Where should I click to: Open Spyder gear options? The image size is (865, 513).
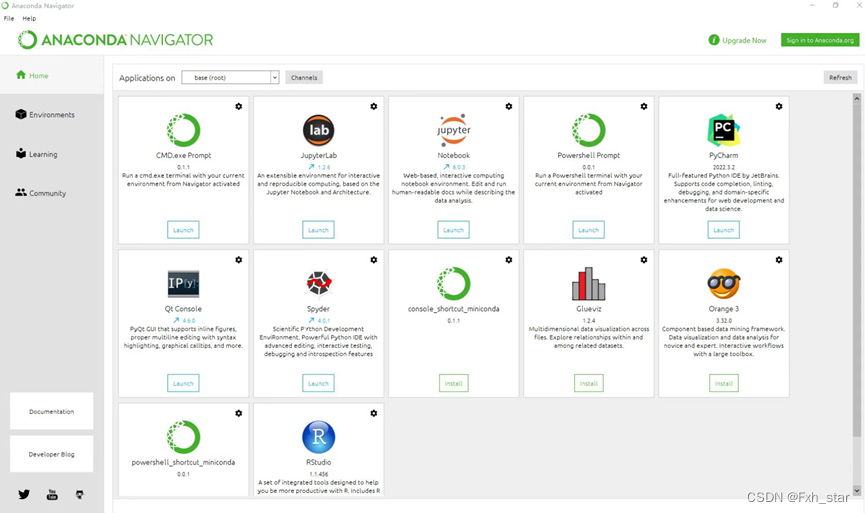click(373, 259)
